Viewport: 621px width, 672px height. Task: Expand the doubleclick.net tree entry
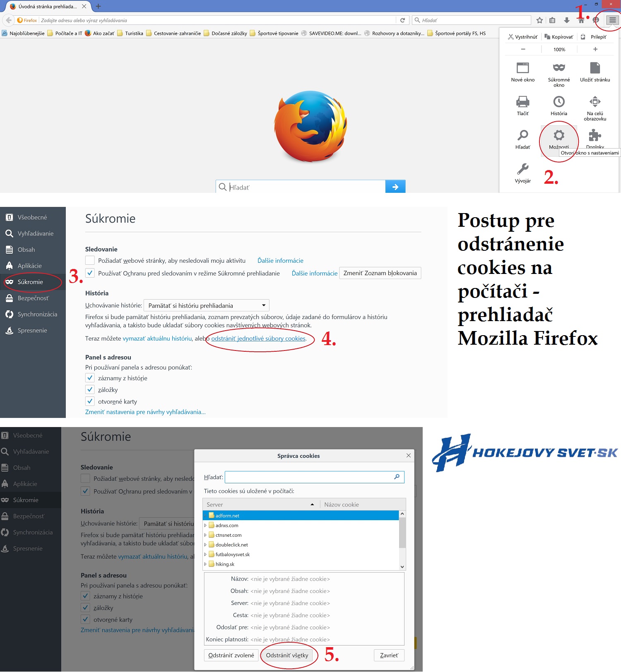point(205,545)
